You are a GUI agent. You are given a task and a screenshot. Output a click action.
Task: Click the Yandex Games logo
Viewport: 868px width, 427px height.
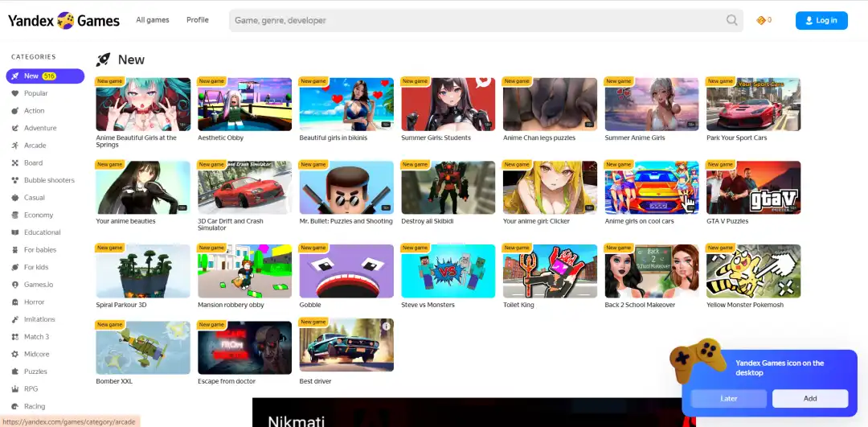tap(63, 21)
